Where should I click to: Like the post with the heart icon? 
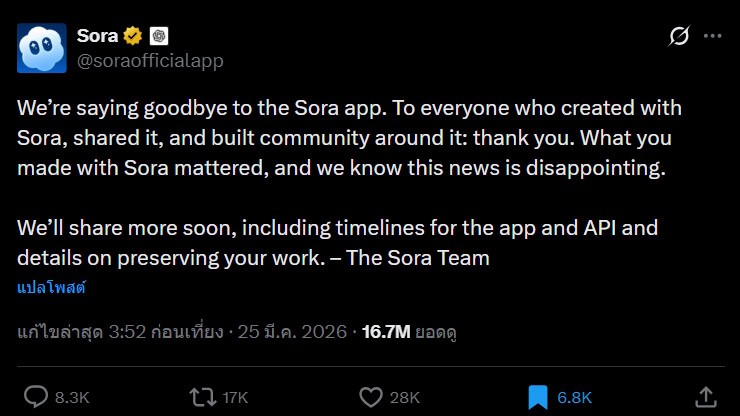tap(370, 397)
